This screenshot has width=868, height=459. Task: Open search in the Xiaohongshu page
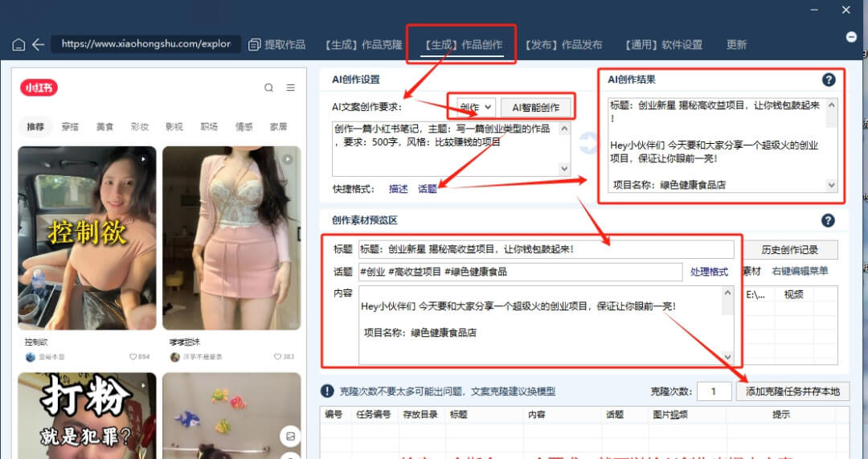point(268,88)
